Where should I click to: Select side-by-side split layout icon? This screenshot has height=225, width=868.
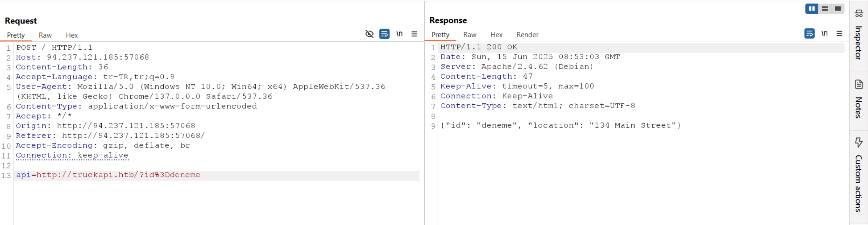[812, 9]
